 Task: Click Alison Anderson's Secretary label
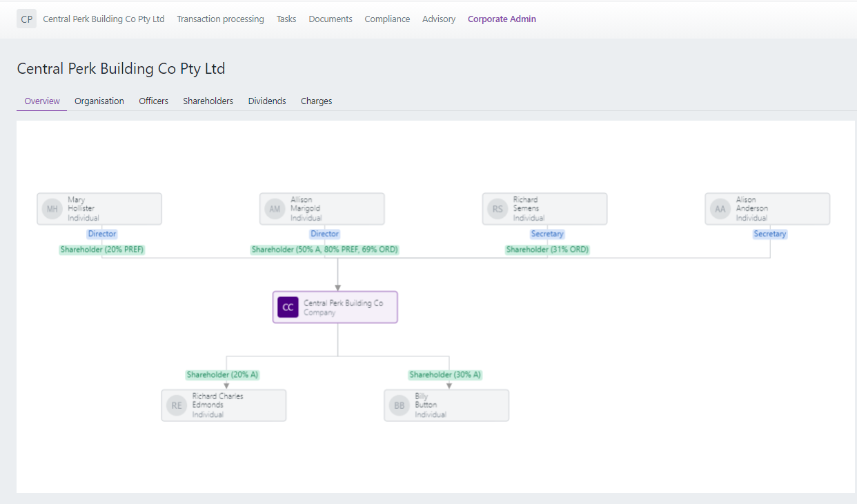tap(770, 234)
